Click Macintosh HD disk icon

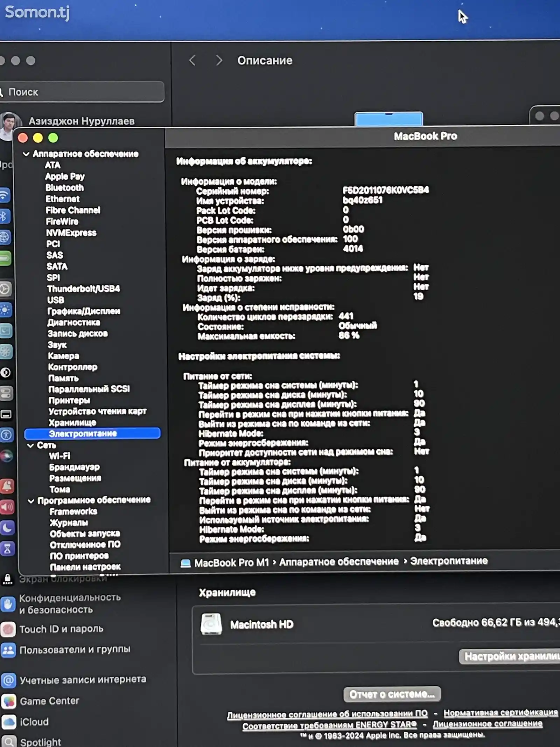tap(211, 624)
